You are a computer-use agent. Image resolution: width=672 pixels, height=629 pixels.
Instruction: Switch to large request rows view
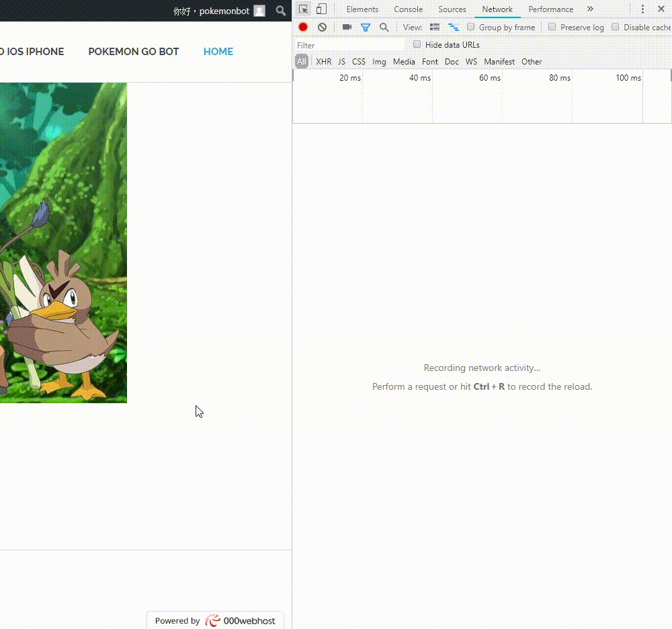(x=435, y=28)
